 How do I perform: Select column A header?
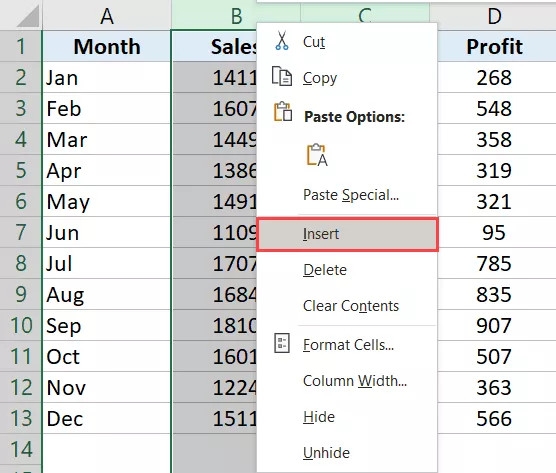(107, 16)
